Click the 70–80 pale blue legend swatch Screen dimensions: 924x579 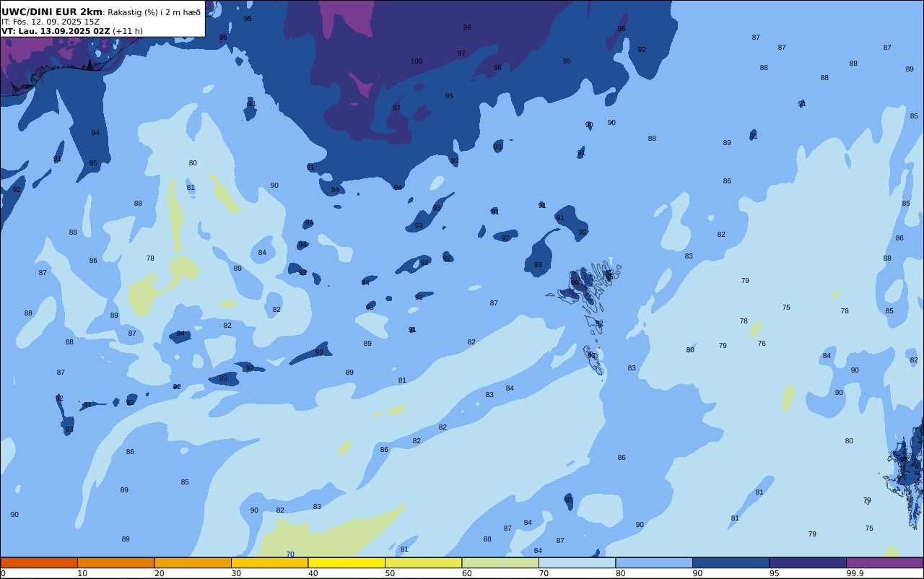[x=577, y=562]
